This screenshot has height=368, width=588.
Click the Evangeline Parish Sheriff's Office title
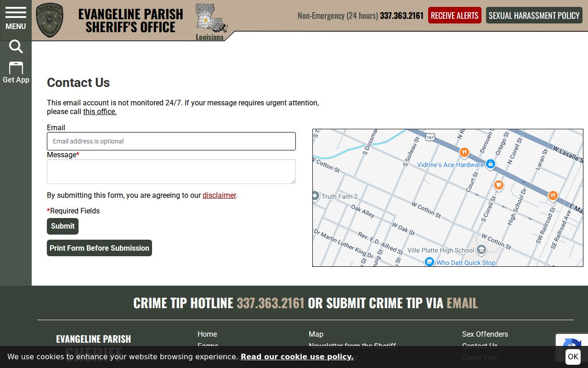(130, 20)
